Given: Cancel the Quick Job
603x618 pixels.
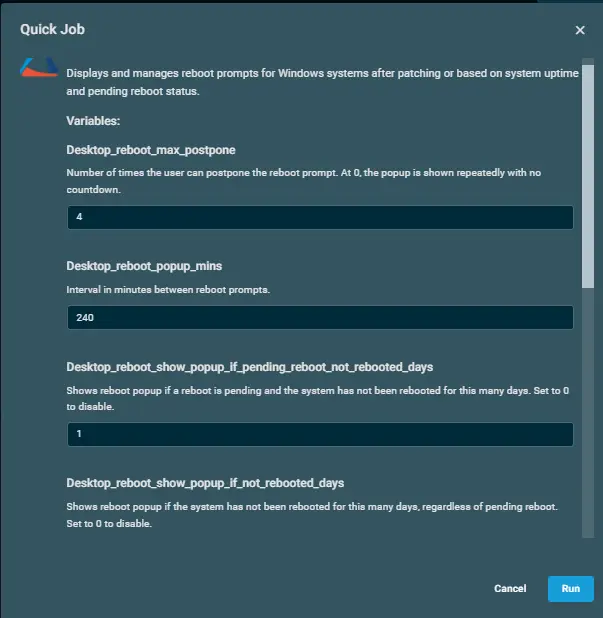Looking at the screenshot, I should pos(510,589).
